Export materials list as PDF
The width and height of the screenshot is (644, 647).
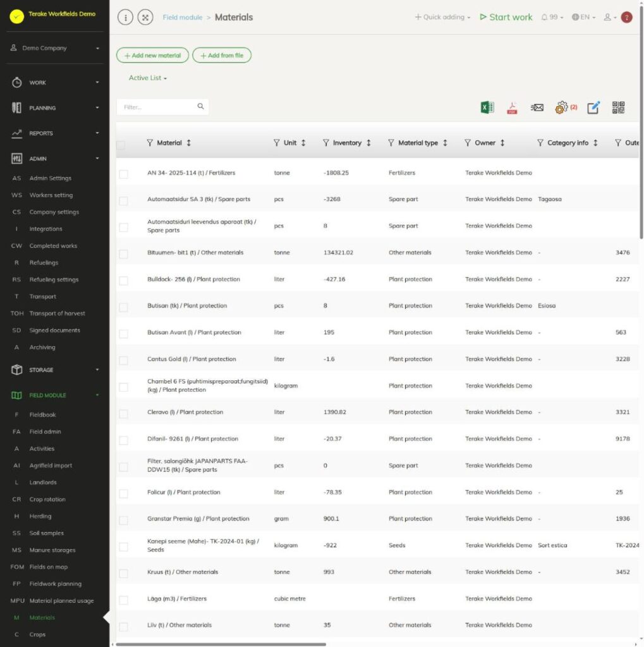pos(512,107)
